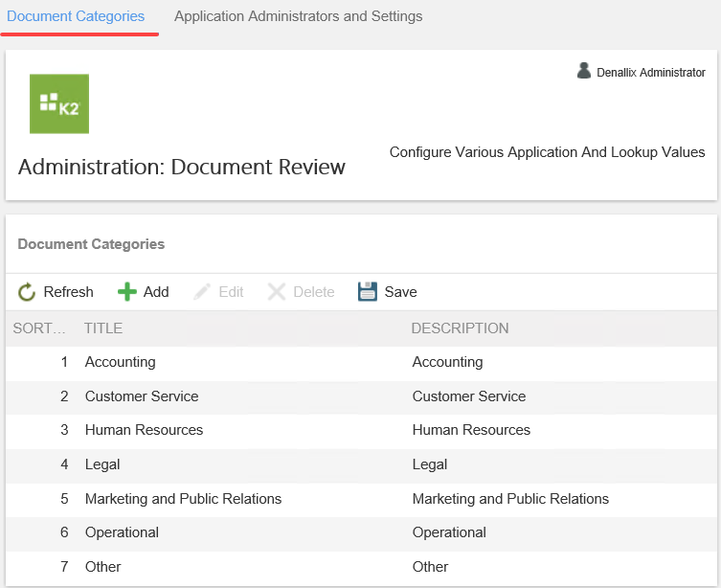Viewport: 721px width, 588px height.
Task: Sort by the DESCRIPTION column header
Action: [x=460, y=328]
